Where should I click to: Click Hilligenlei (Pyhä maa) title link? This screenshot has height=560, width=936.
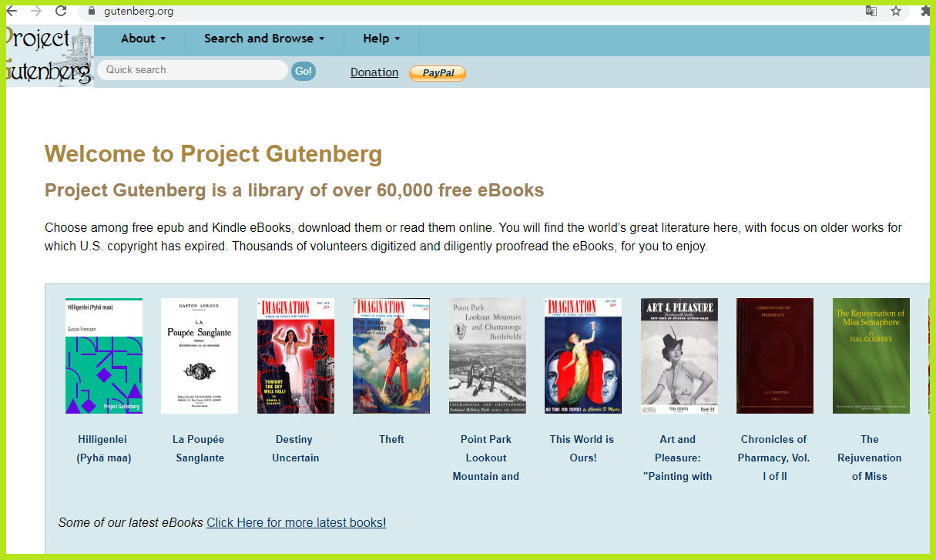point(103,448)
